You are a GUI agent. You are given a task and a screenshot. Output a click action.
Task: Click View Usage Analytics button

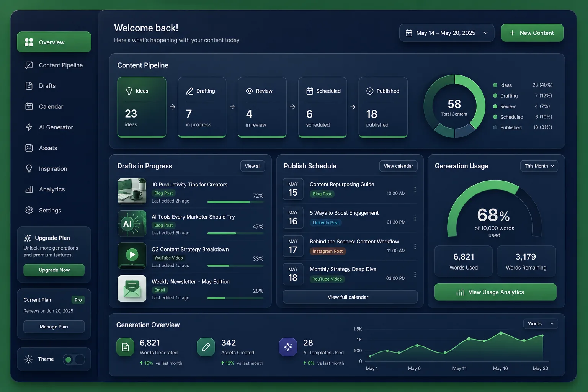pos(495,292)
